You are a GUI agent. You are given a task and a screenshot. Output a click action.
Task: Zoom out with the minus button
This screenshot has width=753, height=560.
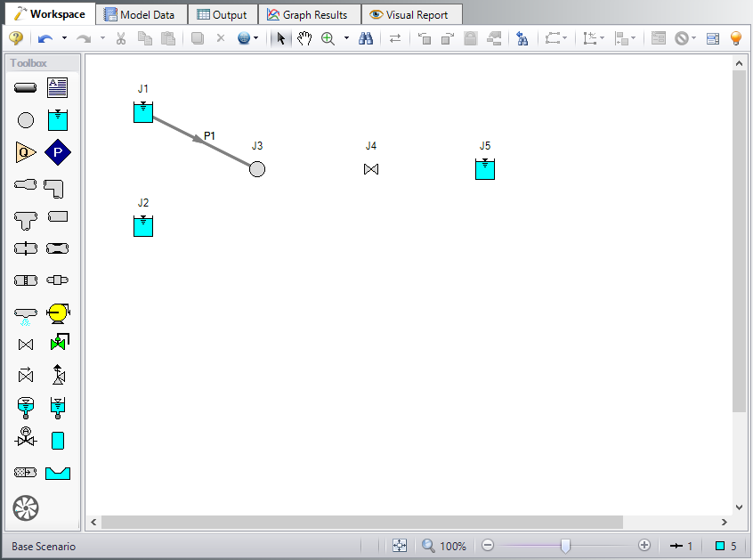point(488,545)
